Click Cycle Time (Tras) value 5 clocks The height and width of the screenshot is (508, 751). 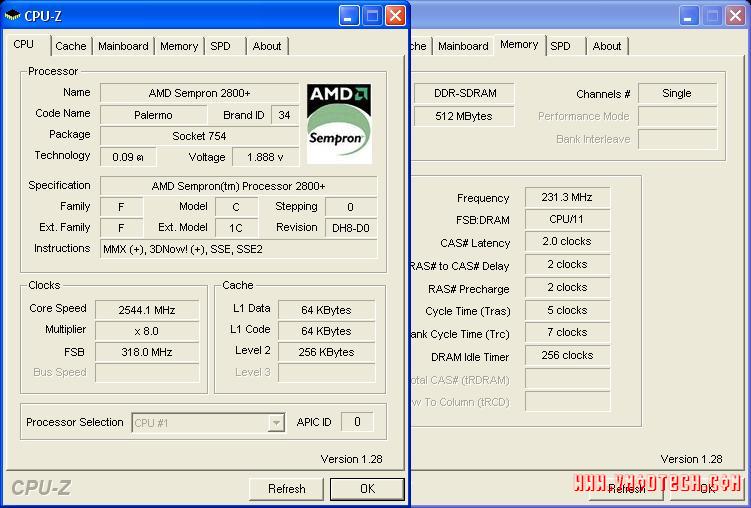[568, 310]
